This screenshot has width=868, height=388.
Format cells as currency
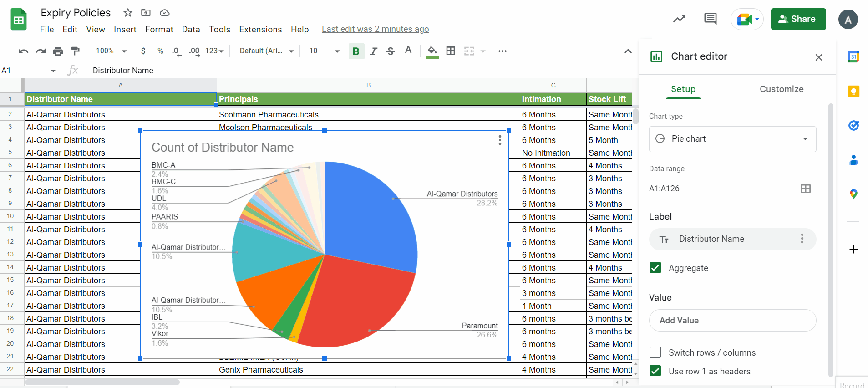pos(143,51)
